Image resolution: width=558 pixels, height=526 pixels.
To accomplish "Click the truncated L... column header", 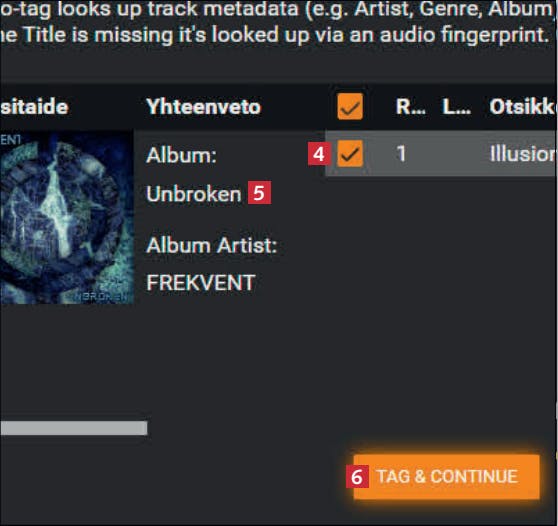I will pos(457,106).
